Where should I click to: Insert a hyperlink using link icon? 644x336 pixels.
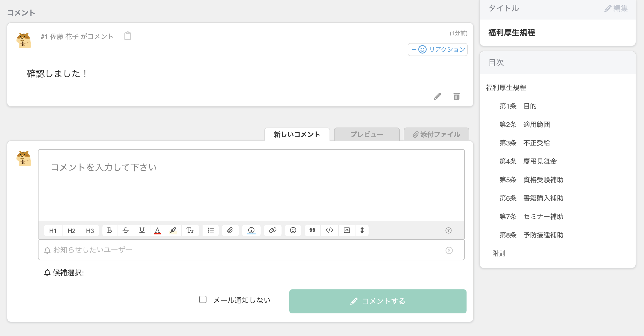pyautogui.click(x=273, y=231)
